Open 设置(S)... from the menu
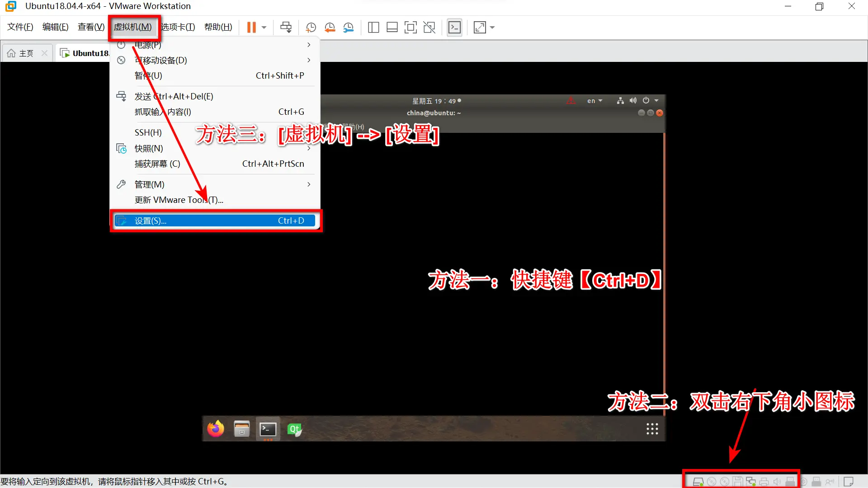Screen dimensions: 868x488 (215, 221)
